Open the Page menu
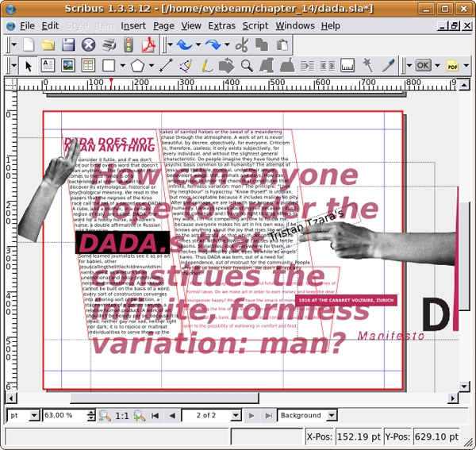 pyautogui.click(x=163, y=26)
